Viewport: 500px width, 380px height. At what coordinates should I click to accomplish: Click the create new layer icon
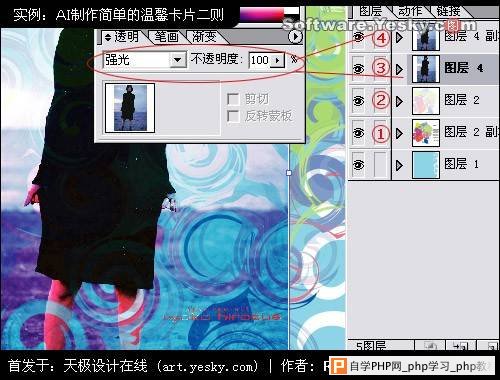pos(491,346)
